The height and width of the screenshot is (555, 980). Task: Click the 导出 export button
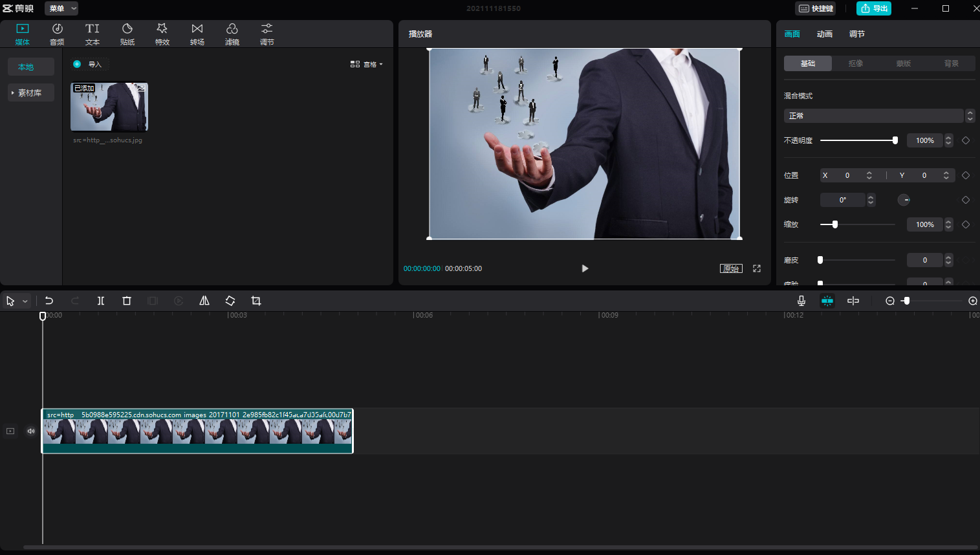pyautogui.click(x=874, y=8)
